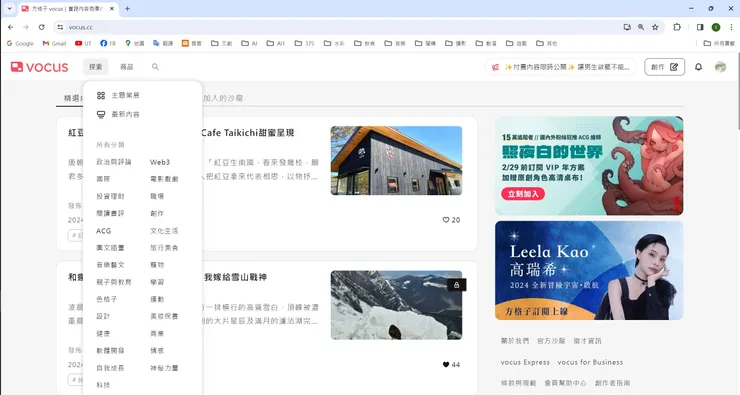This screenshot has width=740, height=395.
Task: Close the vocus browser tab
Action: click(x=112, y=8)
